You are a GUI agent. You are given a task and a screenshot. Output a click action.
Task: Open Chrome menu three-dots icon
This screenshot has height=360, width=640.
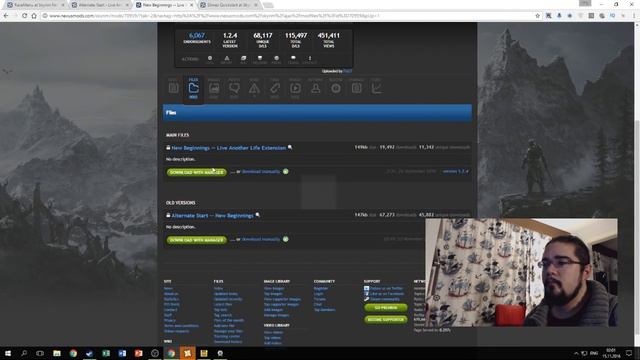pos(634,16)
